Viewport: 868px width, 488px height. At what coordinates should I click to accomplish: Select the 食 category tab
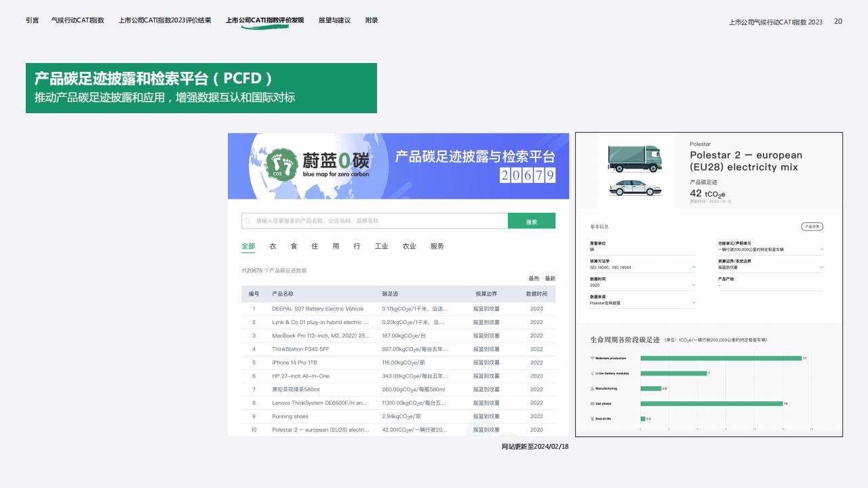click(x=294, y=246)
